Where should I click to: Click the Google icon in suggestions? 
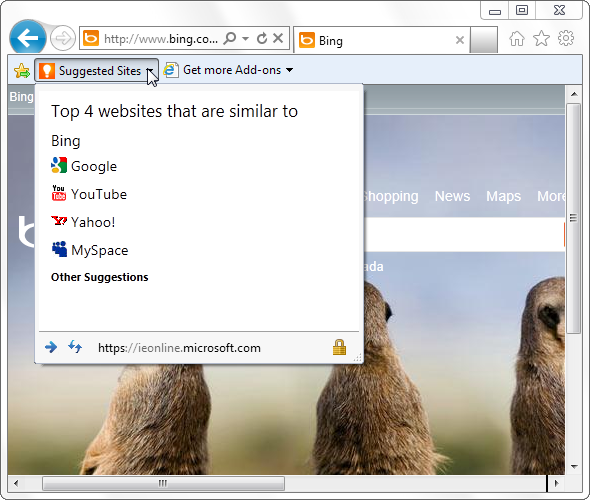(59, 165)
